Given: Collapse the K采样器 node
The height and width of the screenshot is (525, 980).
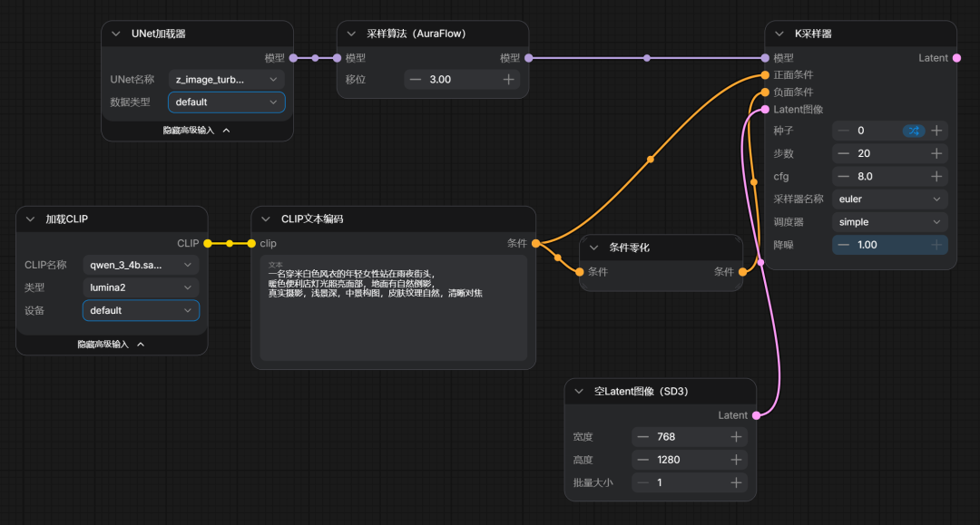Looking at the screenshot, I should (x=779, y=34).
